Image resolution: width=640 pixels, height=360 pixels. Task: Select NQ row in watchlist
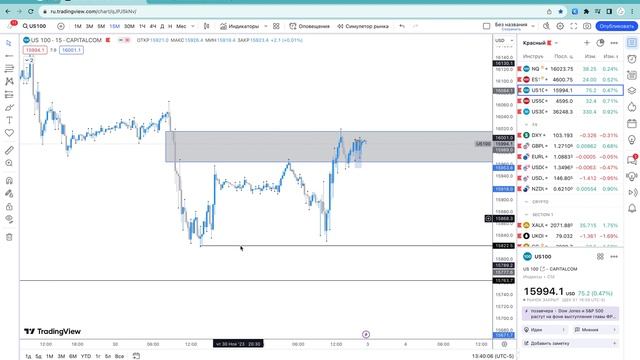tap(570, 69)
